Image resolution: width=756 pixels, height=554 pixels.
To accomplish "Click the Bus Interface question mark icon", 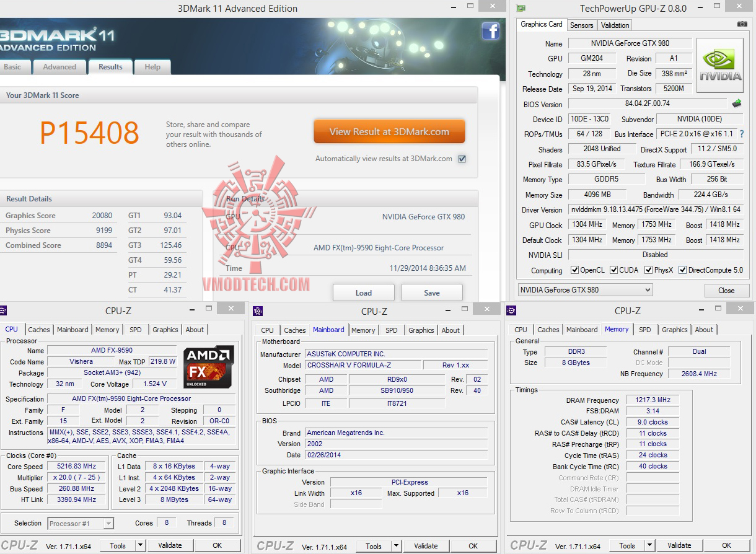I will pyautogui.click(x=741, y=134).
